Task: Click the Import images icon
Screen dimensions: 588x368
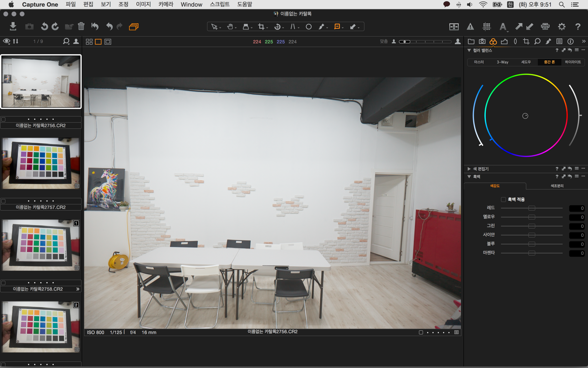Action: (13, 27)
